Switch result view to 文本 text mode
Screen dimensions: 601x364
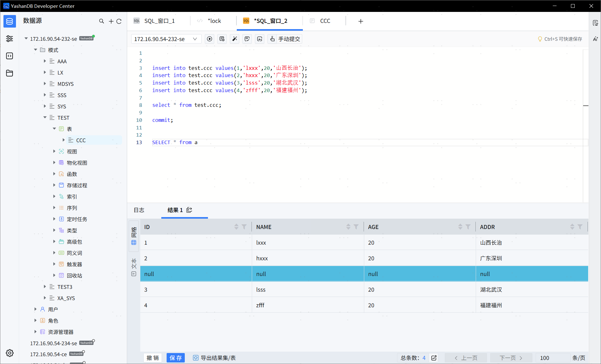pos(134,267)
